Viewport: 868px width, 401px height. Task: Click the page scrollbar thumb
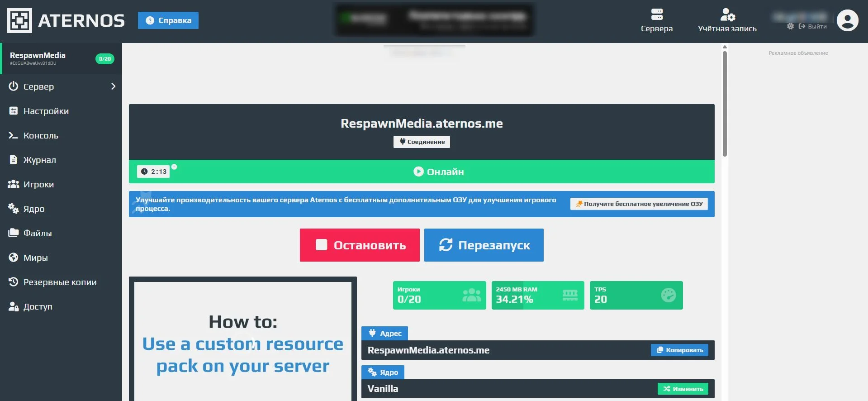tap(725, 104)
